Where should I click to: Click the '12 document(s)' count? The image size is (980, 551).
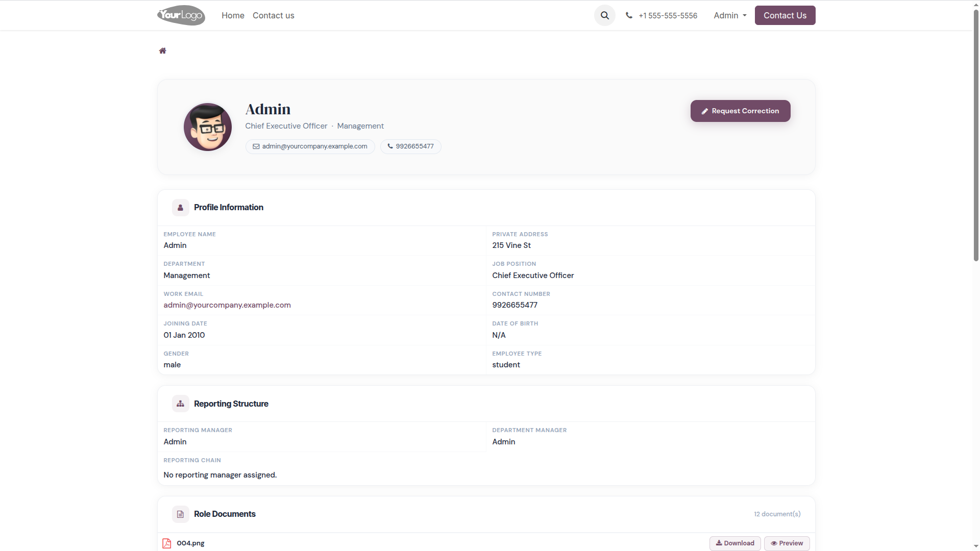[777, 514]
